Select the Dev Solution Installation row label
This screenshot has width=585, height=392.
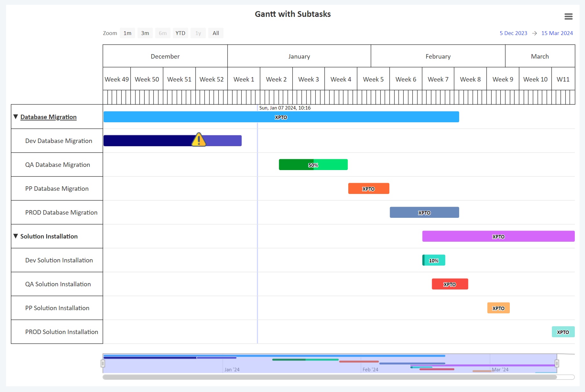[x=59, y=260]
